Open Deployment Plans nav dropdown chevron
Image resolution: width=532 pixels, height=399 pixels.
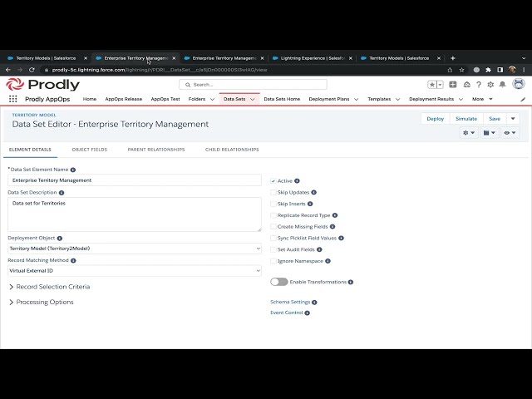[357, 99]
